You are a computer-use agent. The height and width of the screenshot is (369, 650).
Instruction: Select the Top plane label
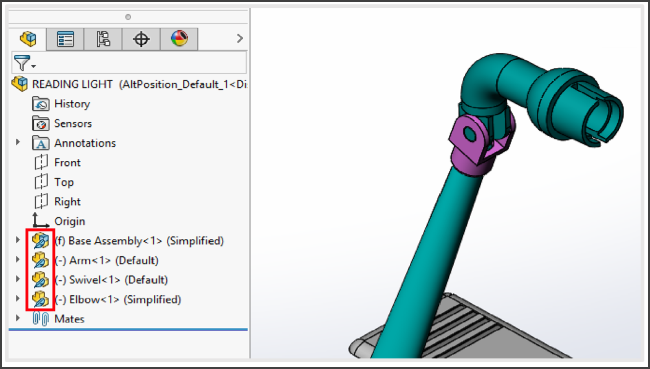click(x=64, y=182)
